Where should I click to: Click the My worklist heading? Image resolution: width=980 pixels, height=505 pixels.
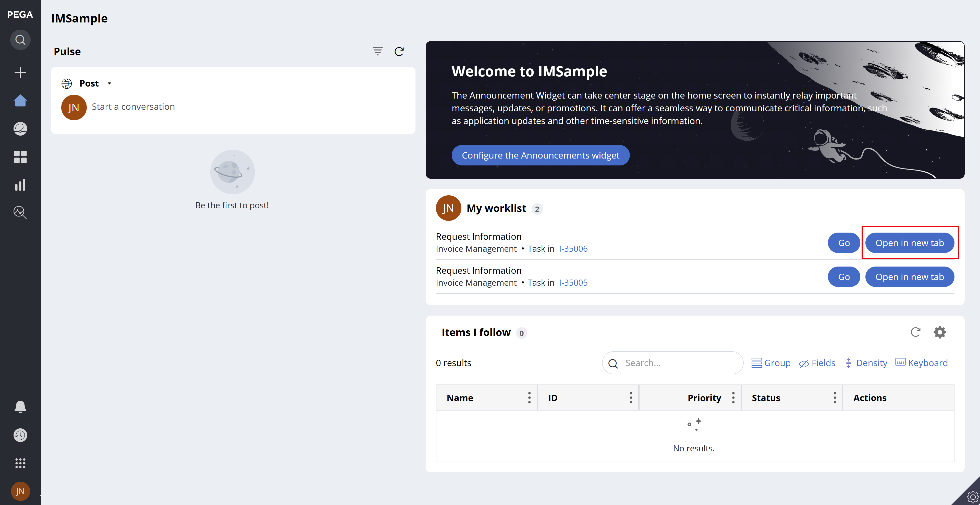click(496, 208)
